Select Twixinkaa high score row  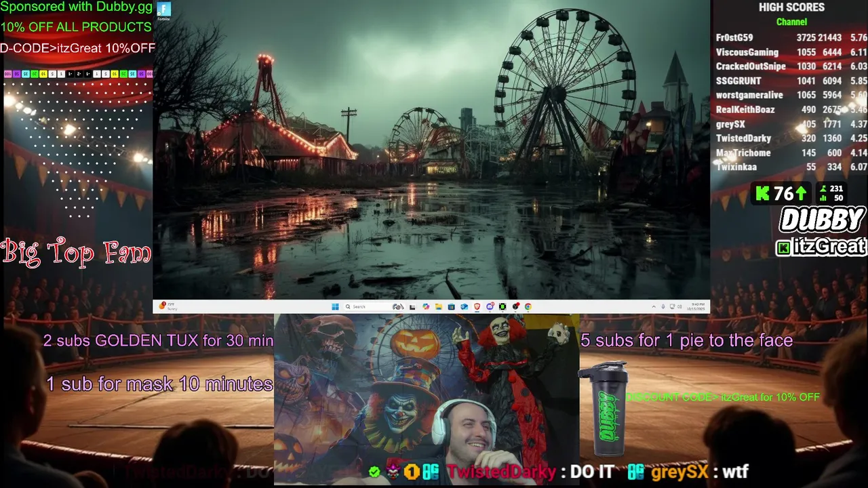coord(791,167)
